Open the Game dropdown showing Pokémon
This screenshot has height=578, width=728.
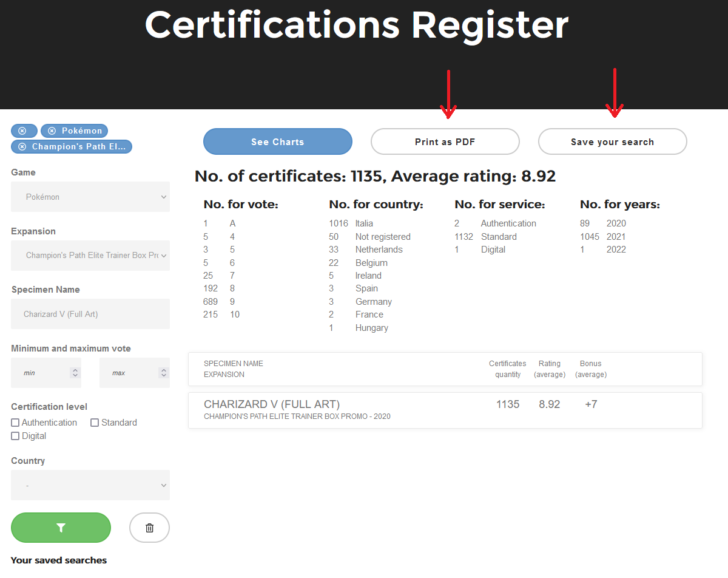90,197
